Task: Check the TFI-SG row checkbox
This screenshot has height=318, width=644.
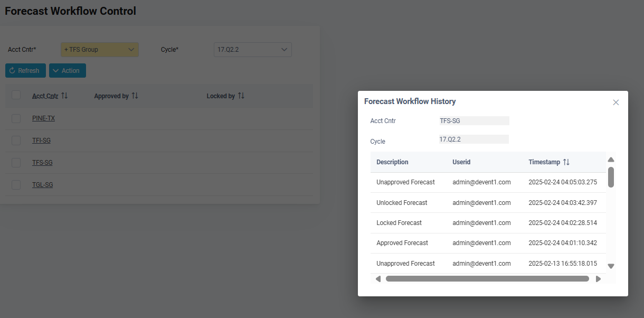Action: coord(16,141)
